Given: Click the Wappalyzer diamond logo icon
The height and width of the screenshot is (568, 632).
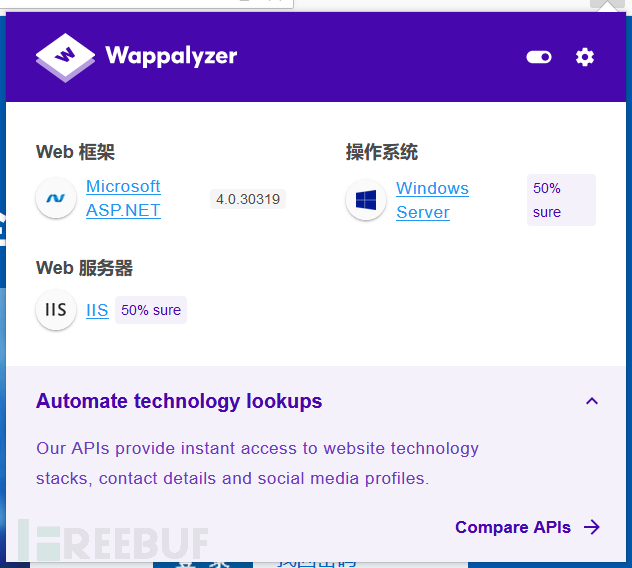Looking at the screenshot, I should coord(65,58).
